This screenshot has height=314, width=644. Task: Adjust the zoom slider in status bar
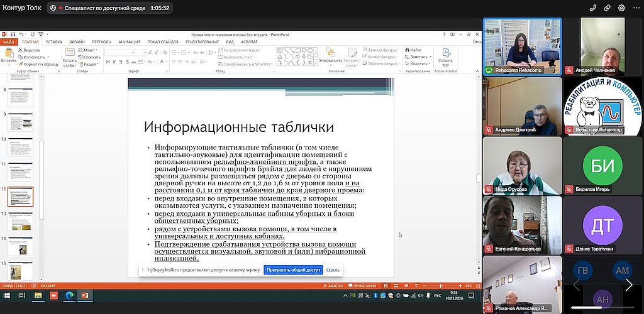coord(440,285)
